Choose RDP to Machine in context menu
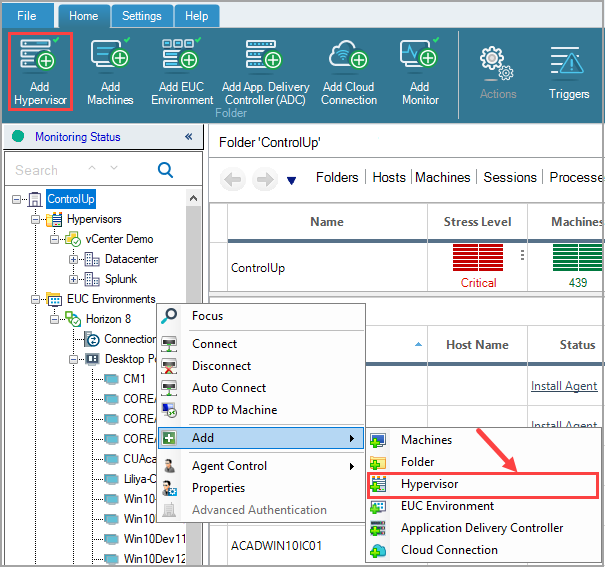Screen dimensions: 605x567 tap(261, 410)
